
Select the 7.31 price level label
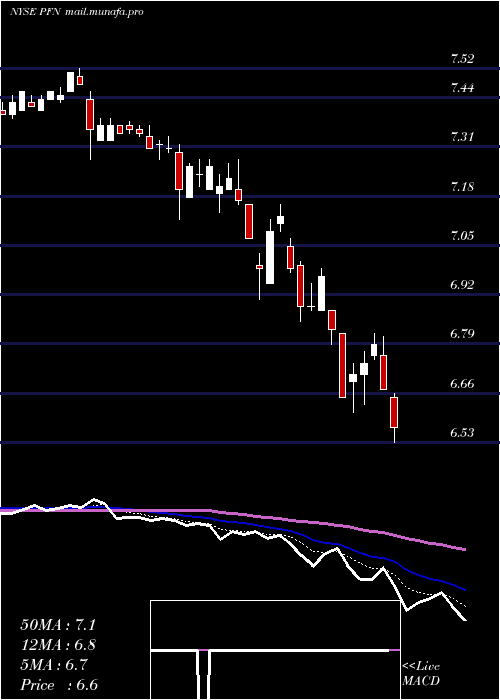[462, 137]
